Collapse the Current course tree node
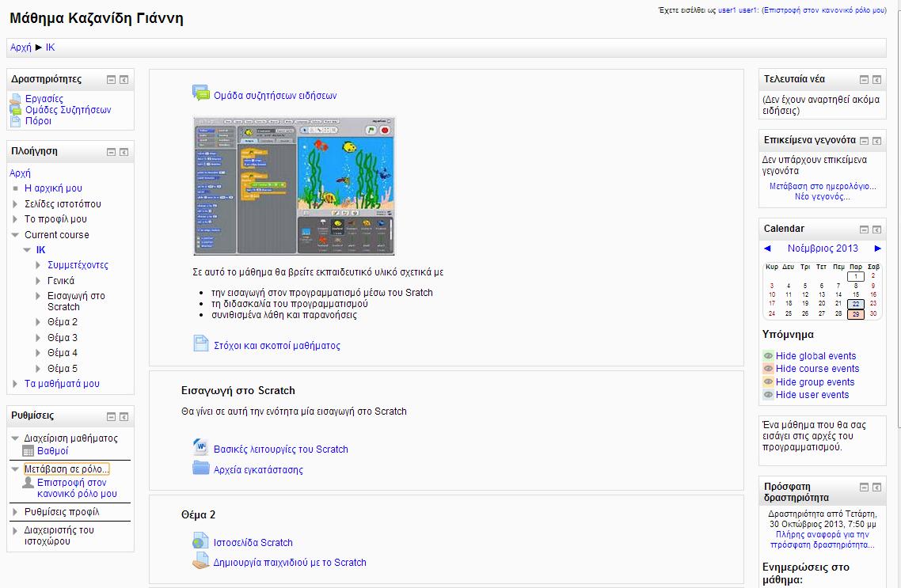Viewport: 901px width, 588px height. [x=16, y=234]
